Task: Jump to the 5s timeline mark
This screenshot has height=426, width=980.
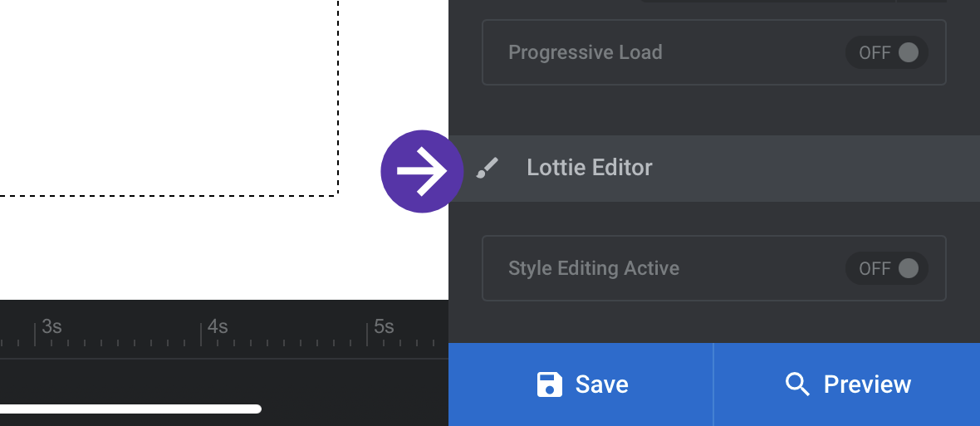Action: pyautogui.click(x=384, y=326)
